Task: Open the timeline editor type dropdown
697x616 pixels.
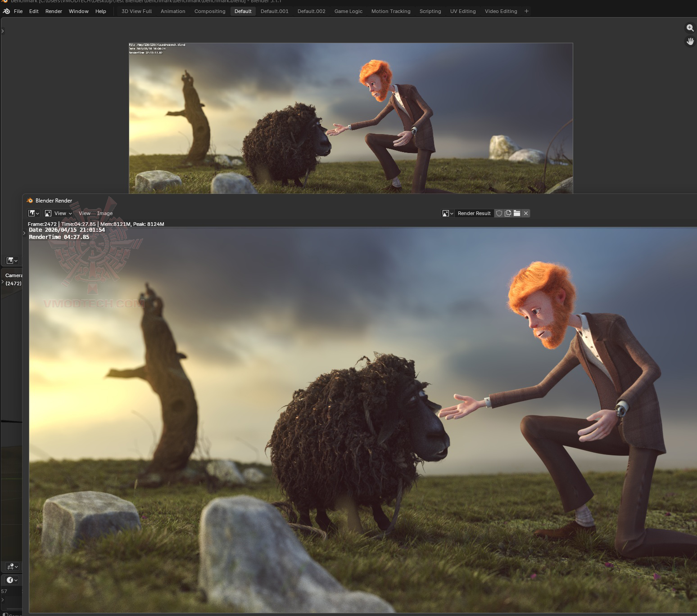Action: [12, 580]
